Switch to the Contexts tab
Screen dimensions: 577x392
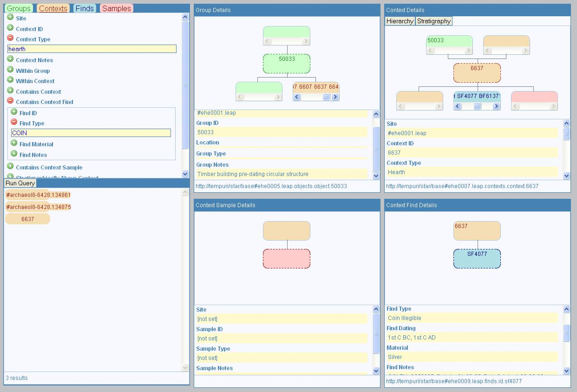[53, 8]
